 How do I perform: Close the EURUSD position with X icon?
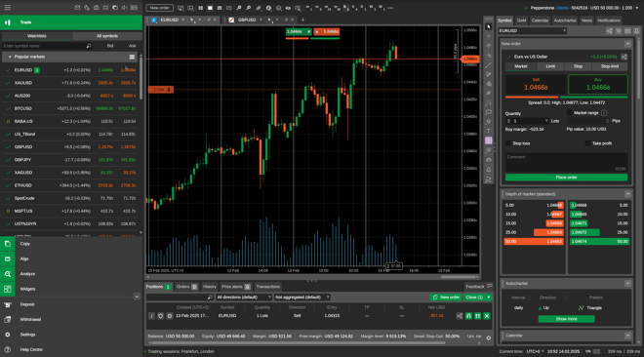pos(487,316)
